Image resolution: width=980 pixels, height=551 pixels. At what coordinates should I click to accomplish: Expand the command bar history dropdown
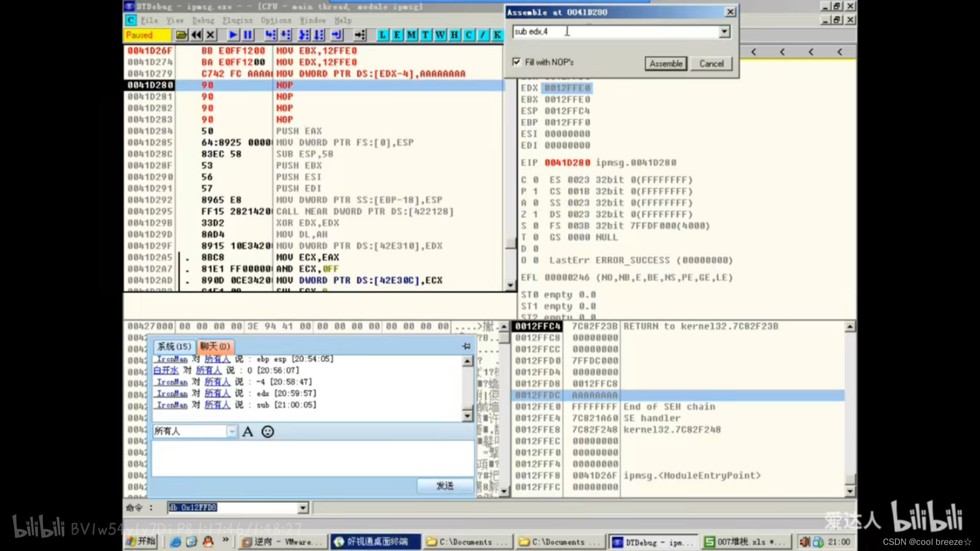click(303, 508)
